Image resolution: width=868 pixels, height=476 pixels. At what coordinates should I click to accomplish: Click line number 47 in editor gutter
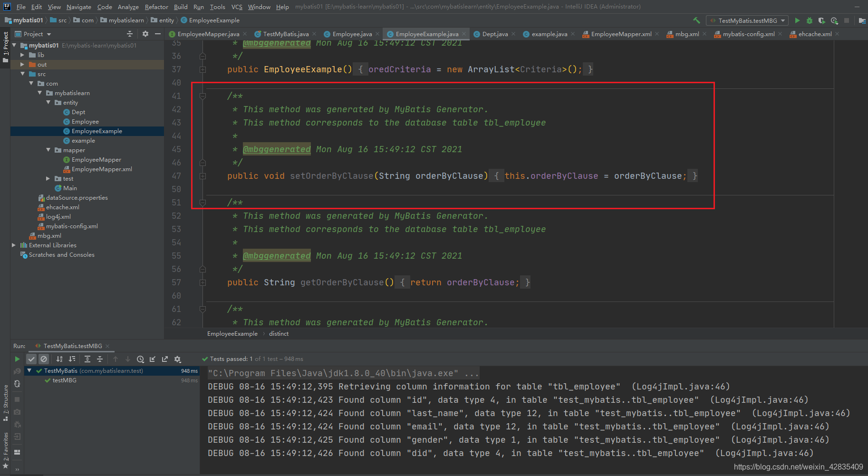[x=176, y=176]
